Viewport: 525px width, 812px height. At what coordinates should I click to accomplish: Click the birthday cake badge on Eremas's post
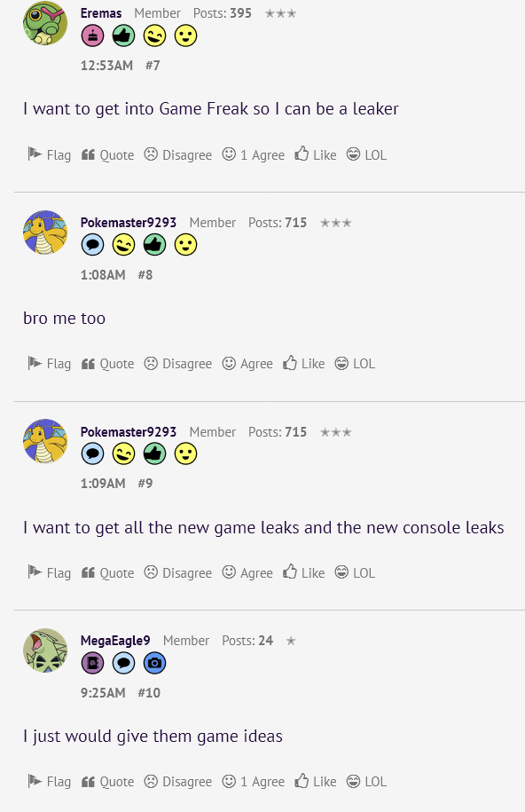coord(93,36)
